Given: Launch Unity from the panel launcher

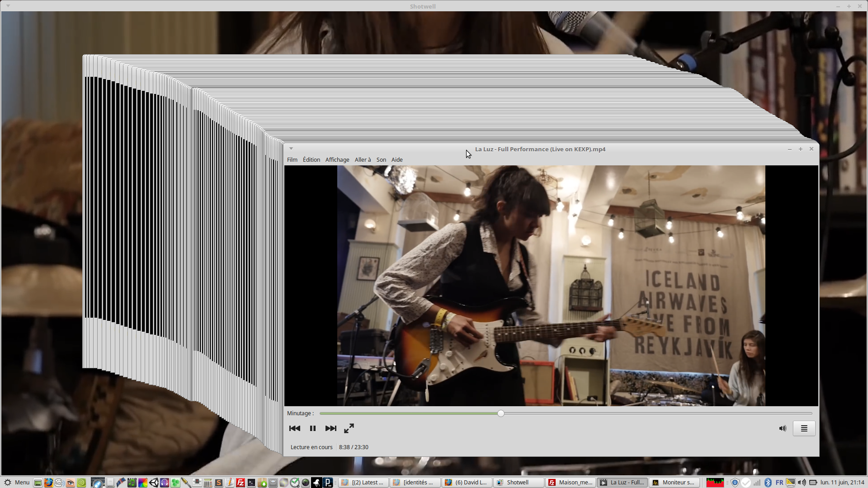Looking at the screenshot, I should tap(154, 483).
